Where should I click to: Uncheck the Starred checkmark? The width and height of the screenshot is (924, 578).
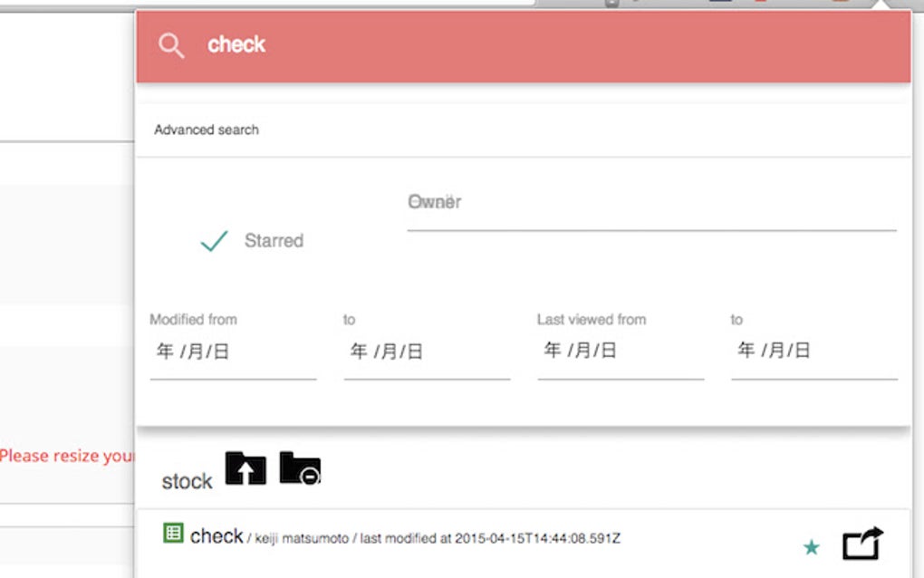214,240
